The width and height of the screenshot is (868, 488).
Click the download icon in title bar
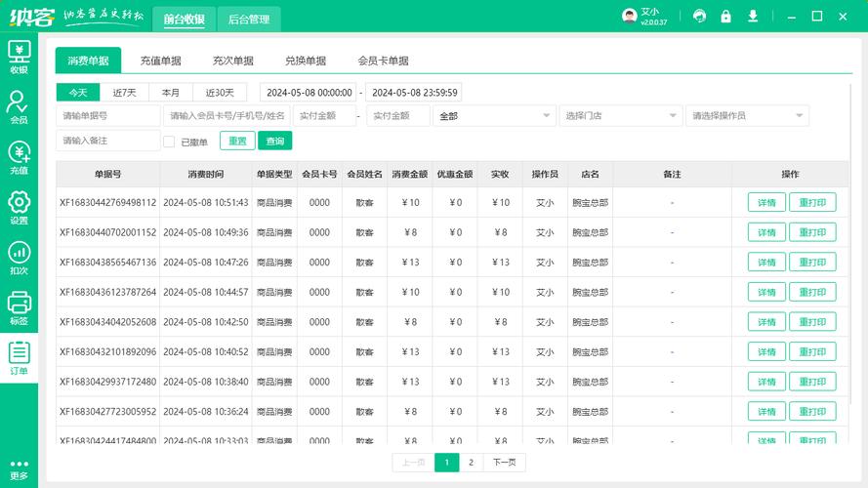tap(753, 16)
